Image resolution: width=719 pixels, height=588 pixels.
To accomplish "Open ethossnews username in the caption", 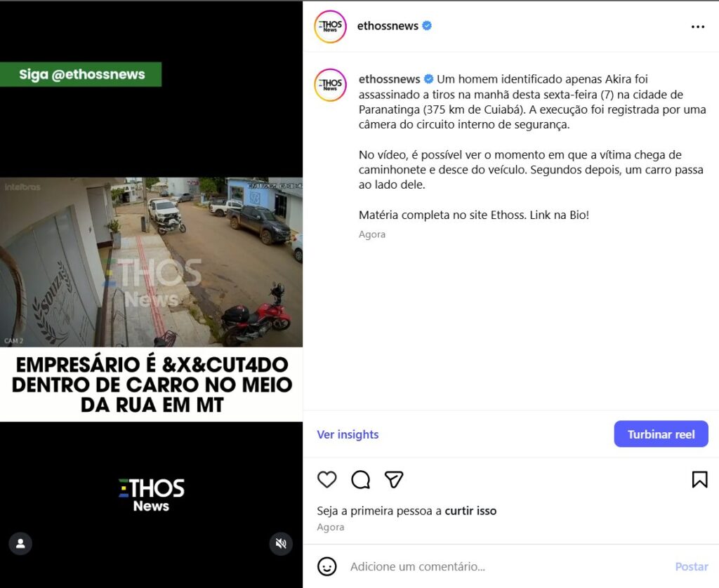I will click(x=389, y=79).
